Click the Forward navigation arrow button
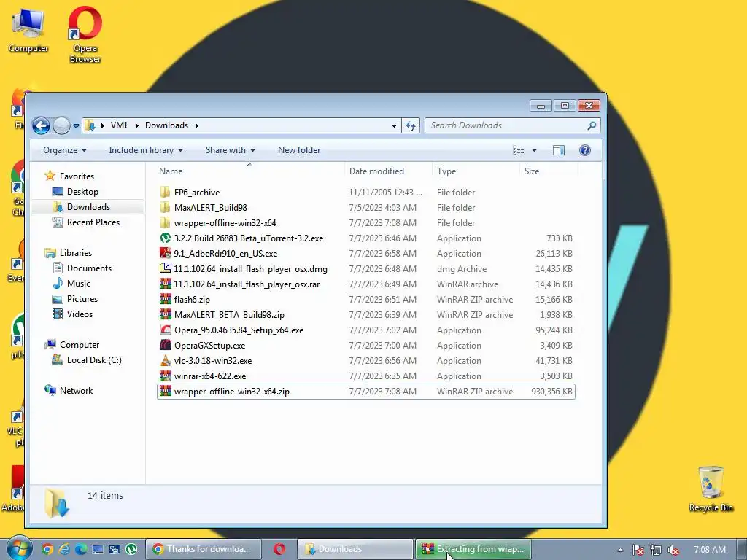747x560 pixels. (x=61, y=125)
